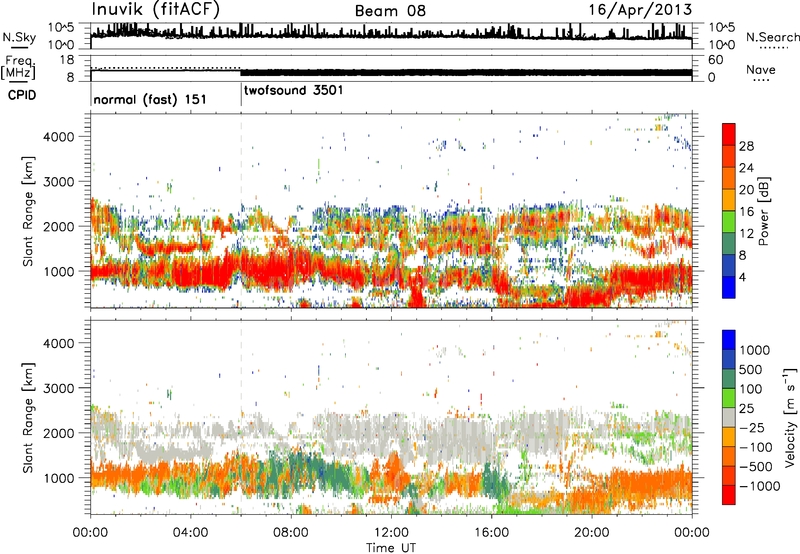800x554 pixels.
Task: Click the 'Nave' legend label
Action: click(761, 70)
